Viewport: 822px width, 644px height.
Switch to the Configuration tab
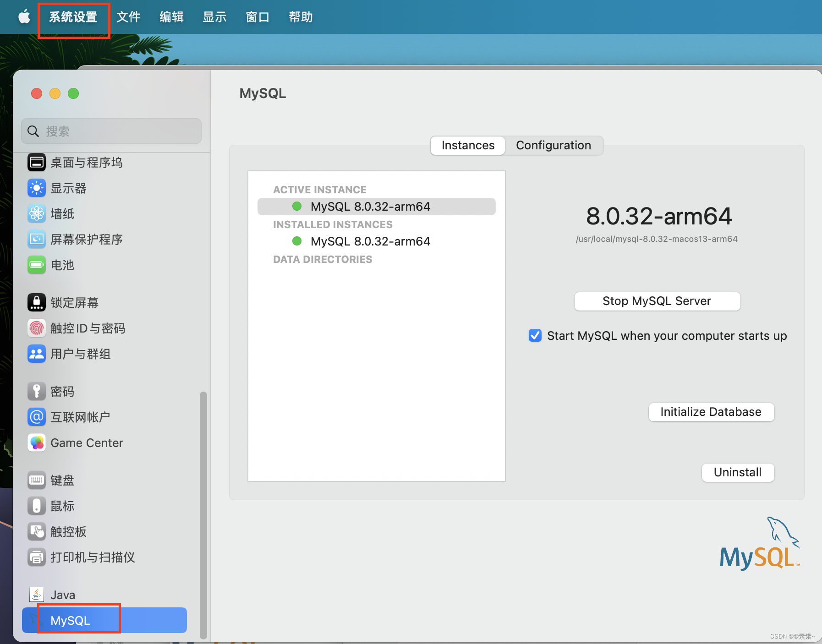(553, 145)
